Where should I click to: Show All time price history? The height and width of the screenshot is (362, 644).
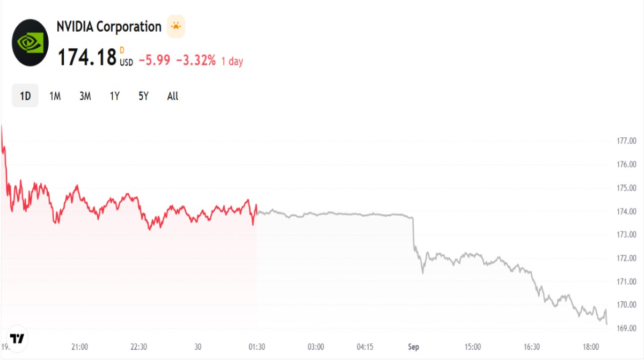[x=172, y=97]
